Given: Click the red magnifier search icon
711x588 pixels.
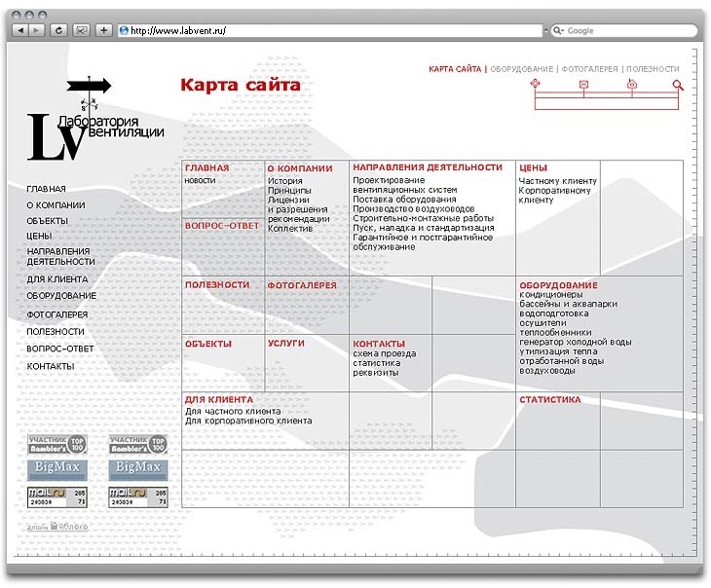Looking at the screenshot, I should pos(678,85).
